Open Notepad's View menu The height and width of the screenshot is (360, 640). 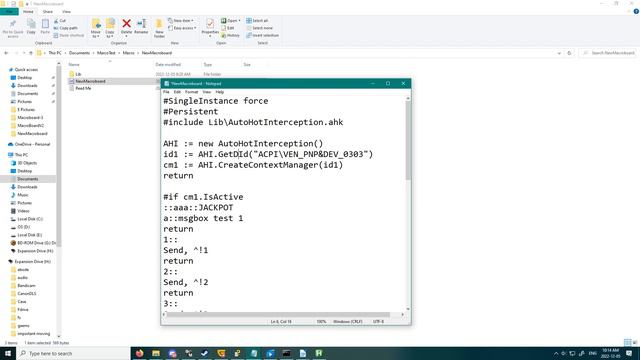(207, 92)
